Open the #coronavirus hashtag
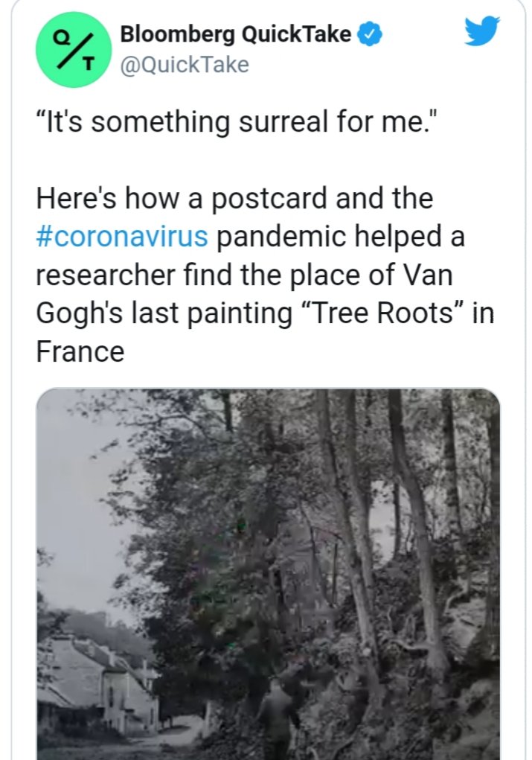The width and height of the screenshot is (532, 760). [122, 237]
